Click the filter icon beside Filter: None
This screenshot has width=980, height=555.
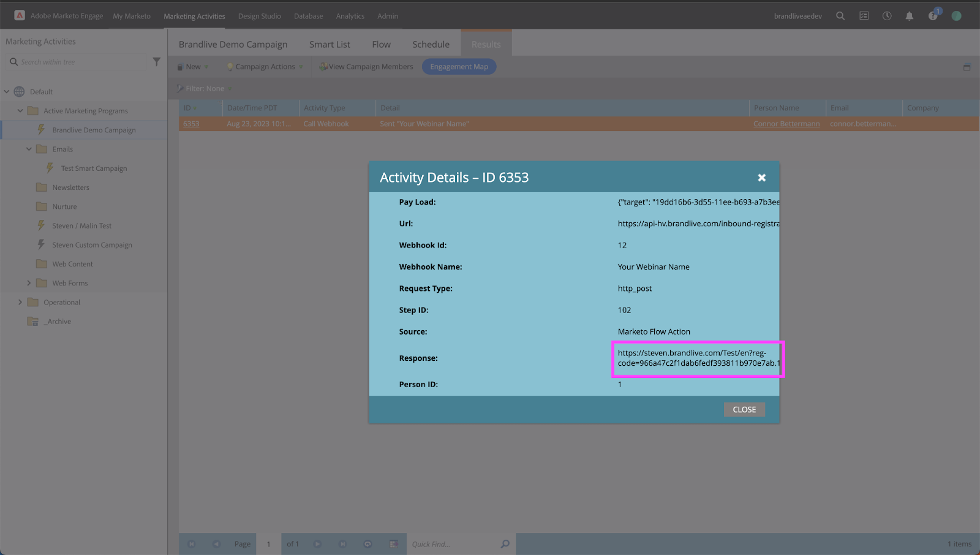180,88
